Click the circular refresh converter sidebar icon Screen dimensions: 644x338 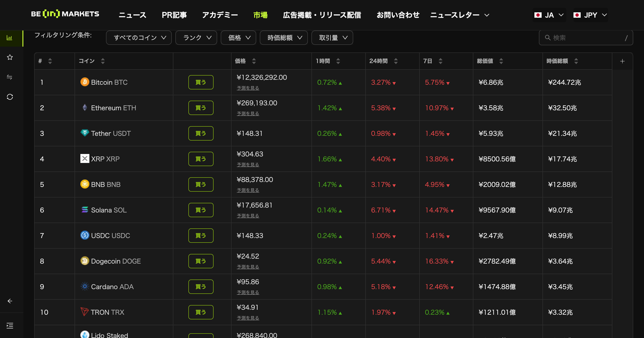coord(10,97)
